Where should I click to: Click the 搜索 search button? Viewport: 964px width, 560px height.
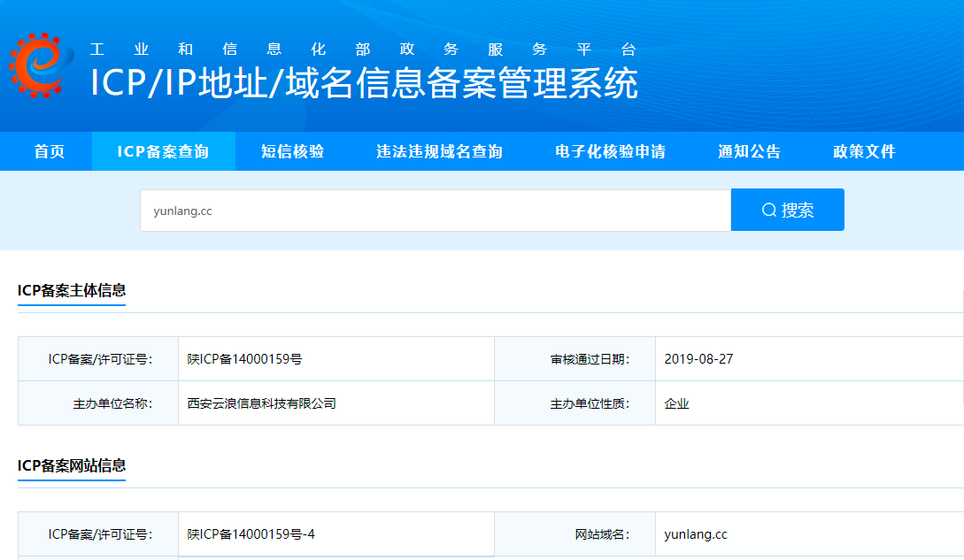point(788,209)
